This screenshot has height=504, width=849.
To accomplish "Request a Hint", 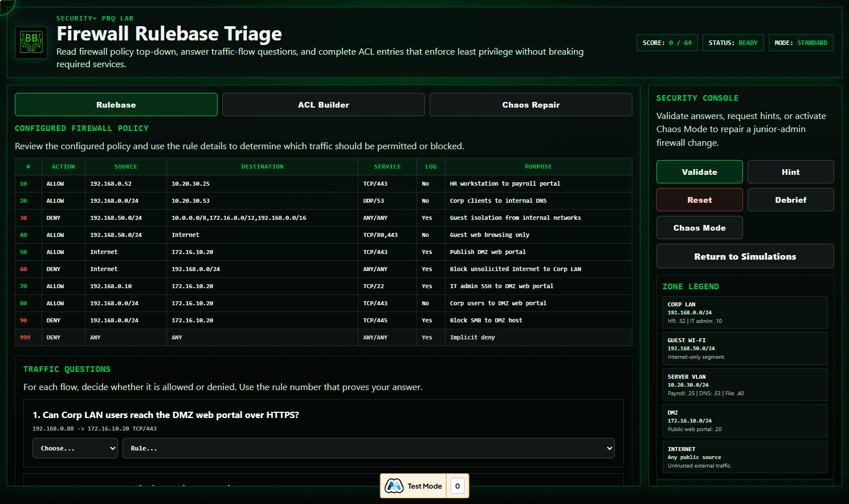I will [791, 172].
